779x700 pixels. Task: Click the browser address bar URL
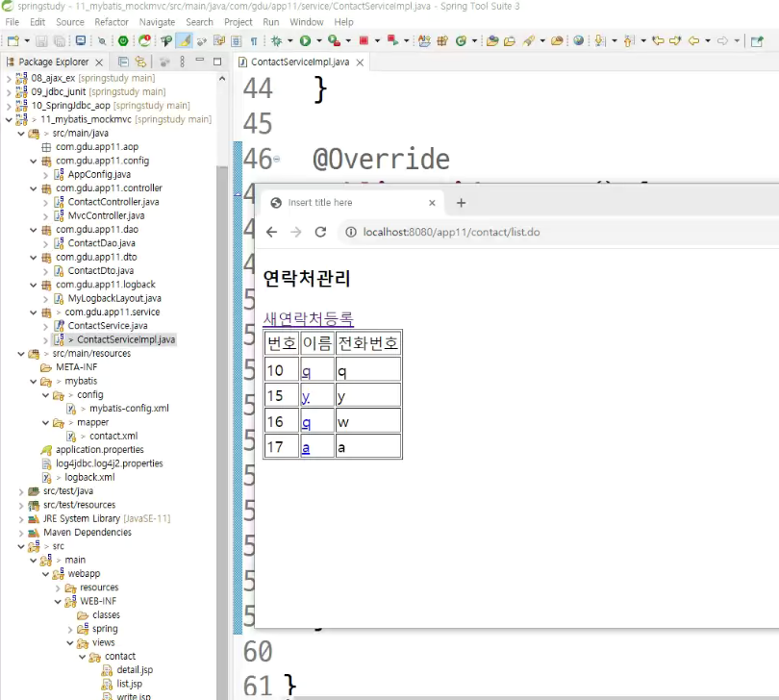(451, 232)
